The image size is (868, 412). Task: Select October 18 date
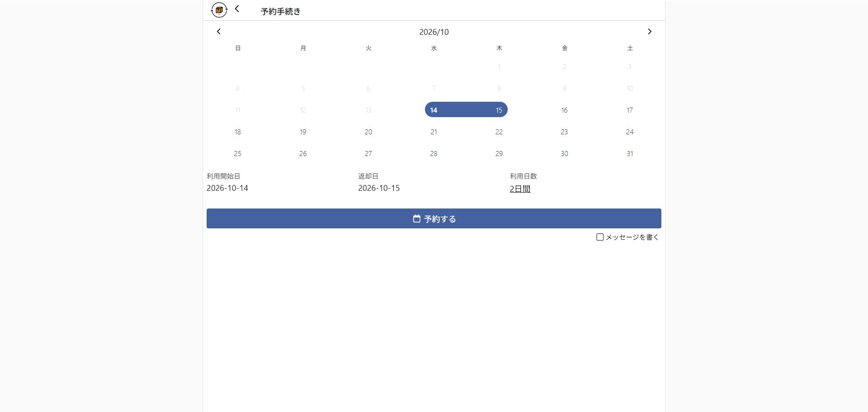click(x=238, y=132)
